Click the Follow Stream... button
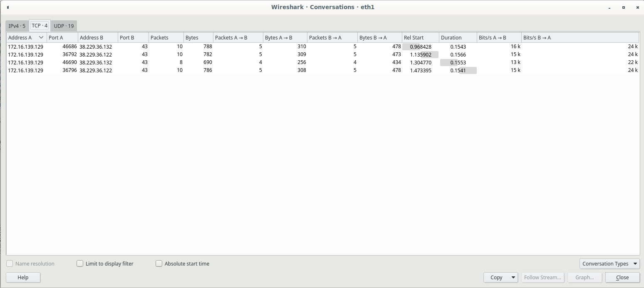Screen dimensions: 644x288 tap(543, 277)
